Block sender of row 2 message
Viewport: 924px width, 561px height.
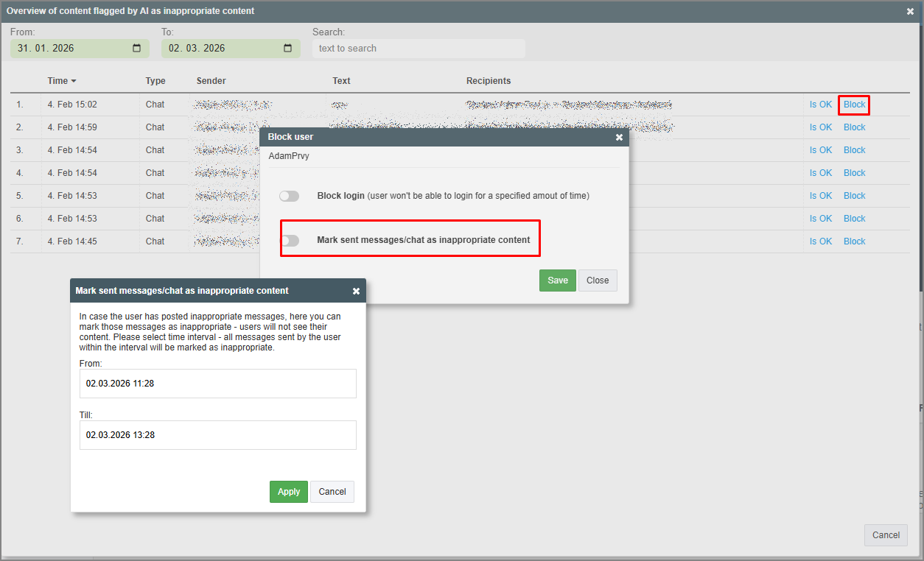click(x=854, y=127)
